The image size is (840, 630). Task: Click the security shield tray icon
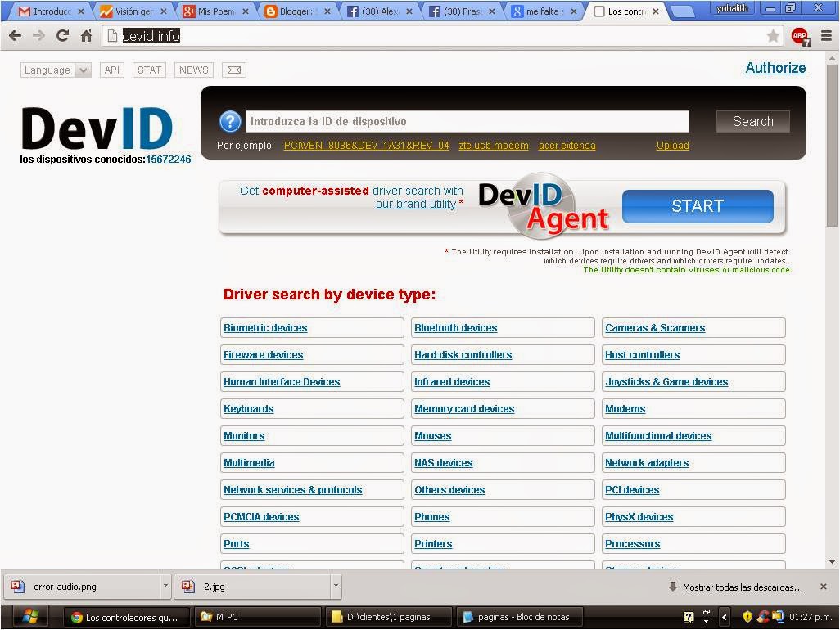tap(747, 617)
